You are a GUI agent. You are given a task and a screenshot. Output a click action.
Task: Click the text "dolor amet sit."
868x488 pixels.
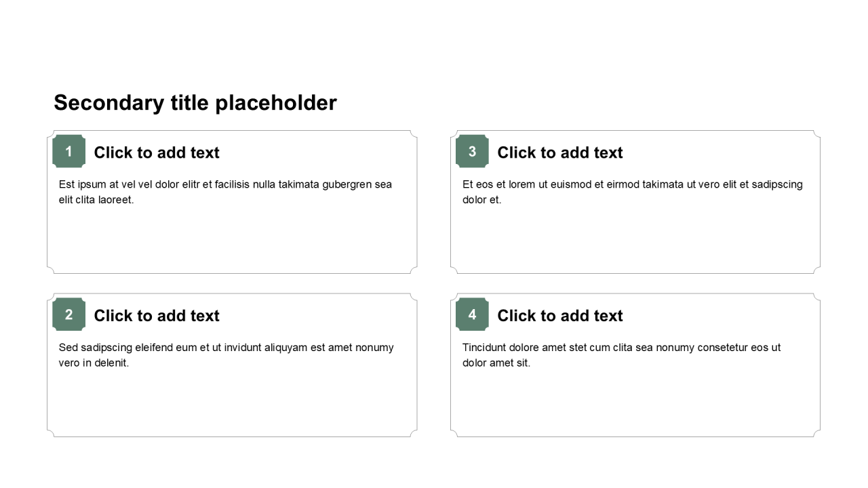[x=496, y=363]
